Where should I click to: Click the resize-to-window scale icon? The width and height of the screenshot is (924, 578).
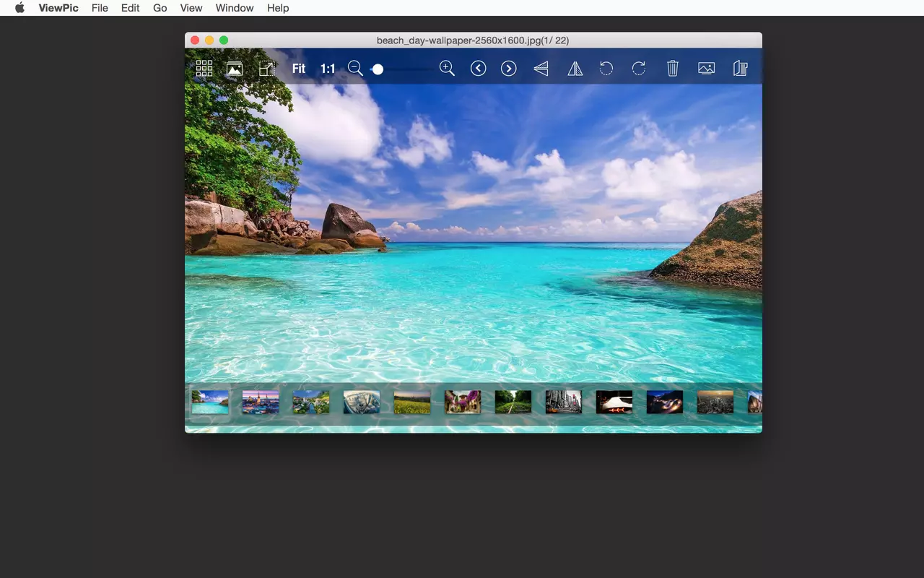point(267,69)
